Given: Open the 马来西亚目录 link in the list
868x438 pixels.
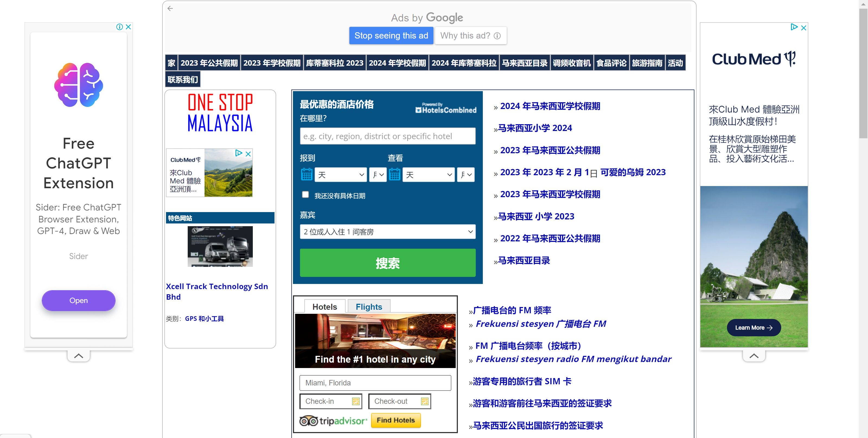Looking at the screenshot, I should (524, 260).
